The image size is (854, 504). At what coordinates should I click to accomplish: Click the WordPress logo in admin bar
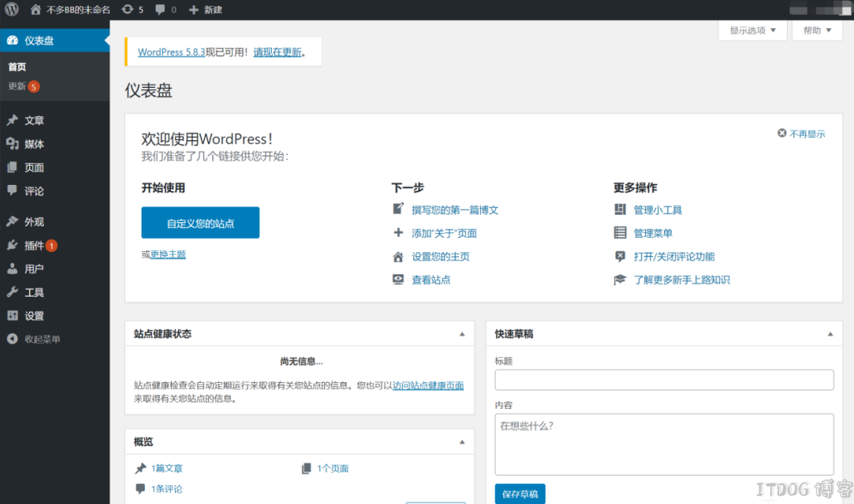12,9
